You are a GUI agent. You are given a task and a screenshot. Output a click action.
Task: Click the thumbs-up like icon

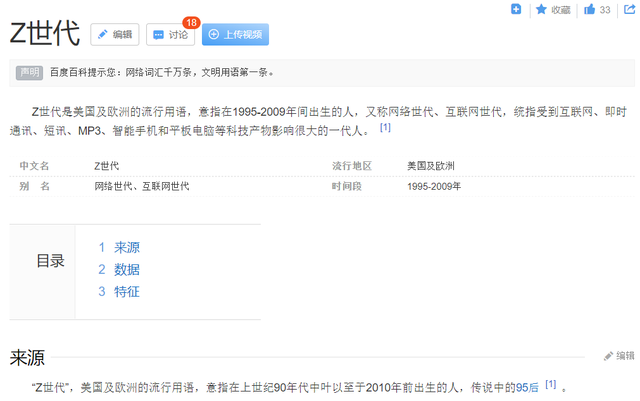point(589,9)
